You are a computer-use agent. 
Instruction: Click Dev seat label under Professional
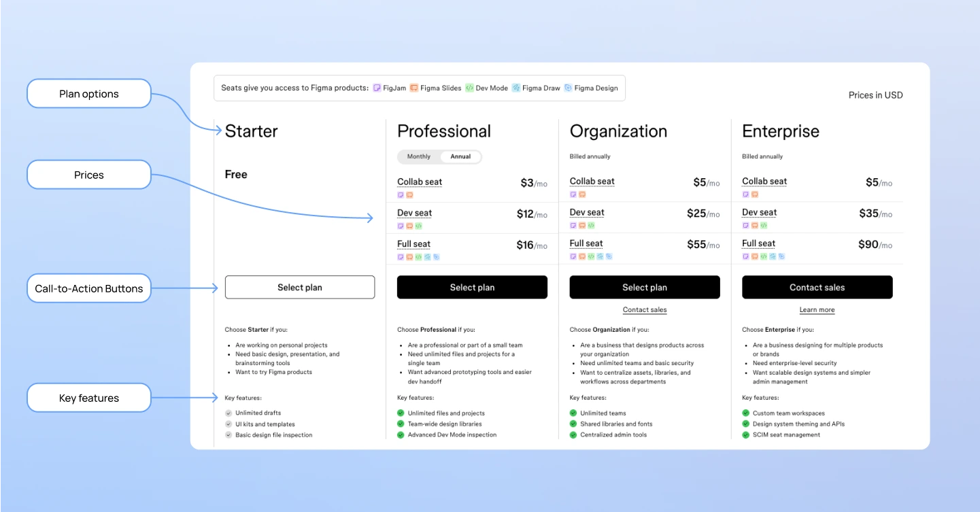coord(414,213)
